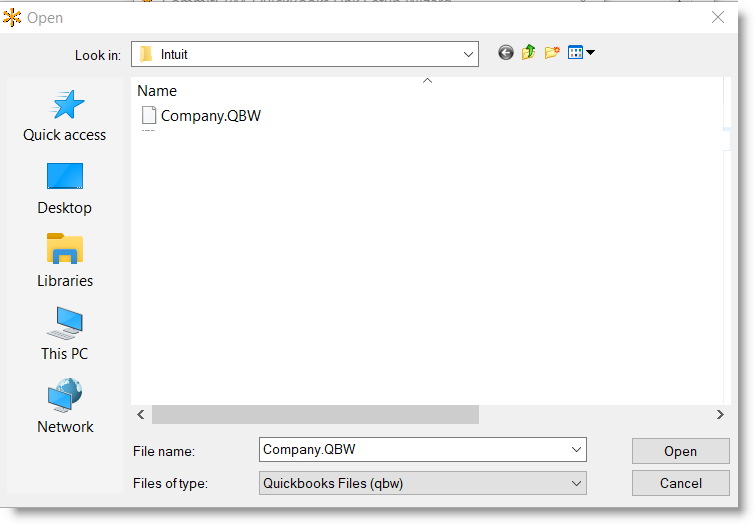This screenshot has width=754, height=524.
Task: Open the Files of type dropdown
Action: [x=576, y=483]
